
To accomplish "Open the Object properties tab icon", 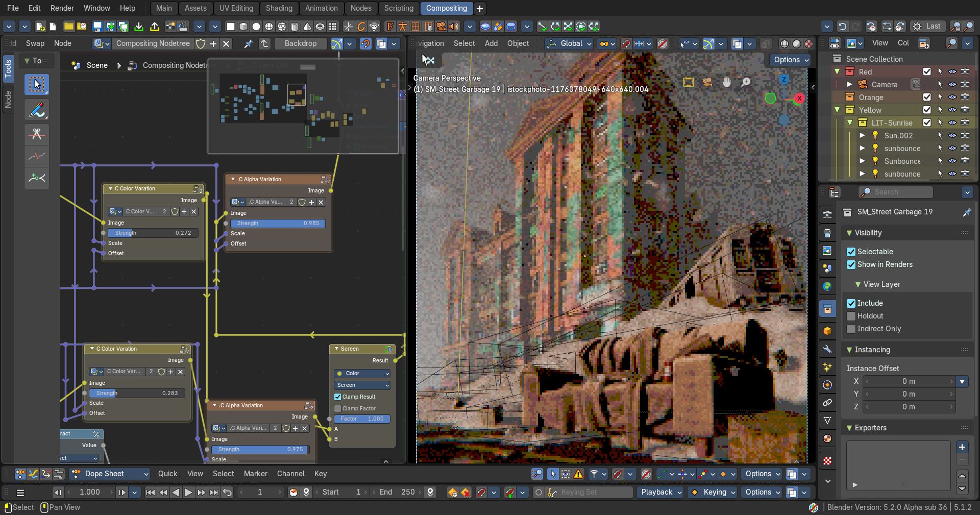I will click(x=827, y=331).
